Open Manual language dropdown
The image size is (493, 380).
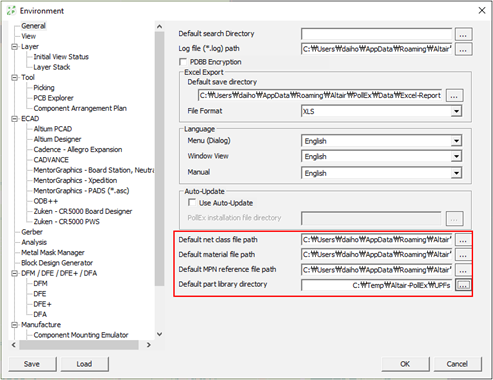456,173
